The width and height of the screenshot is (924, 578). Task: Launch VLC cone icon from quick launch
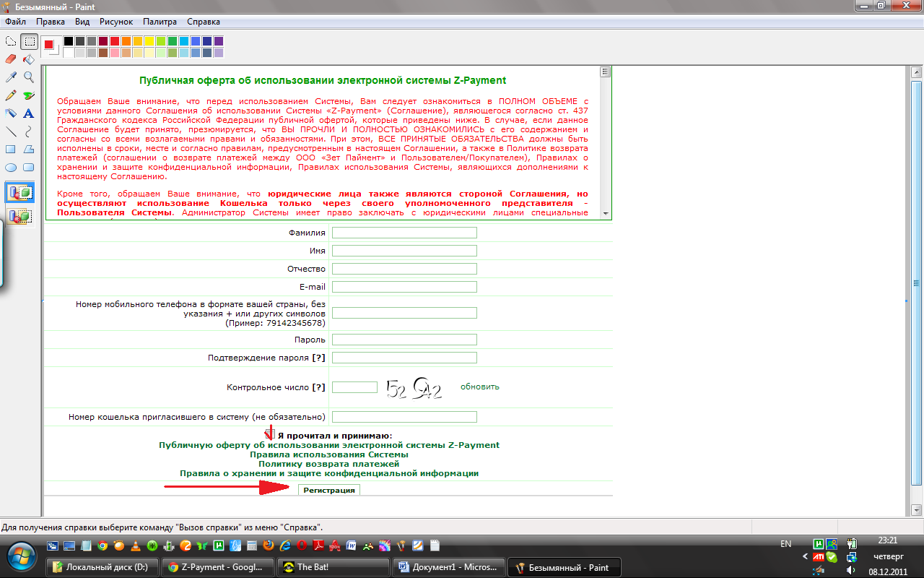point(135,545)
